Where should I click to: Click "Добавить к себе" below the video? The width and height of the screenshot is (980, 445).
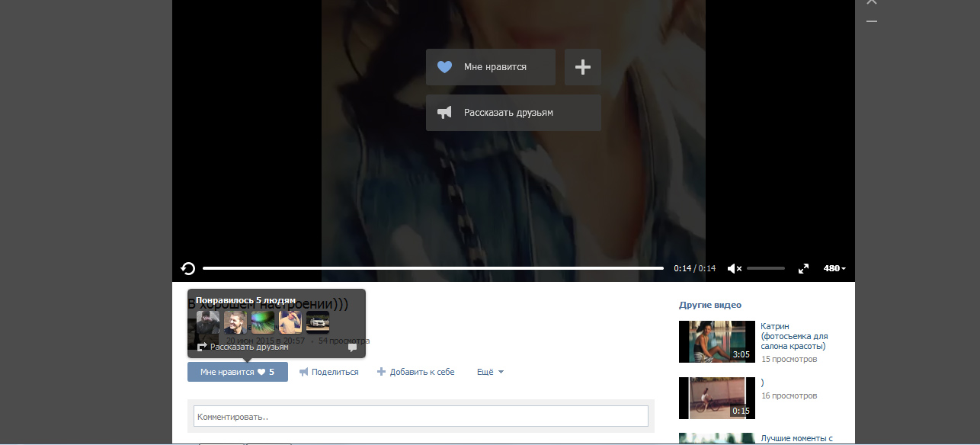pos(416,372)
